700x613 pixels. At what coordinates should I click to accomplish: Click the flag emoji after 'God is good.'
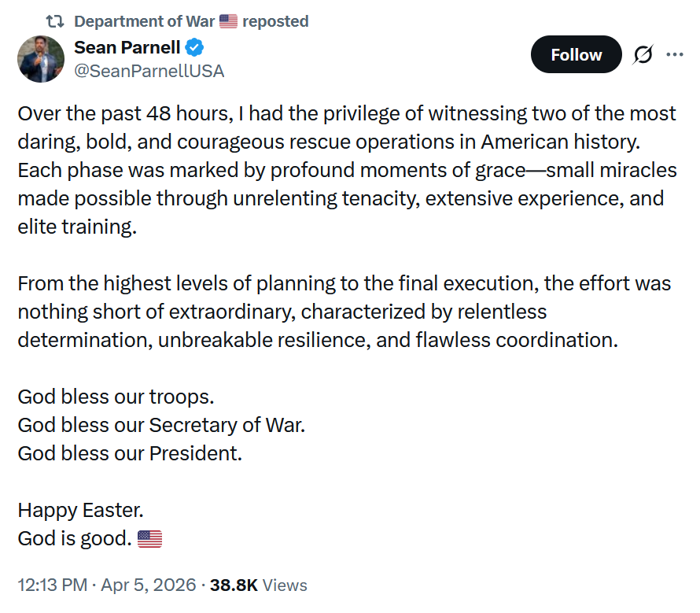tap(149, 539)
